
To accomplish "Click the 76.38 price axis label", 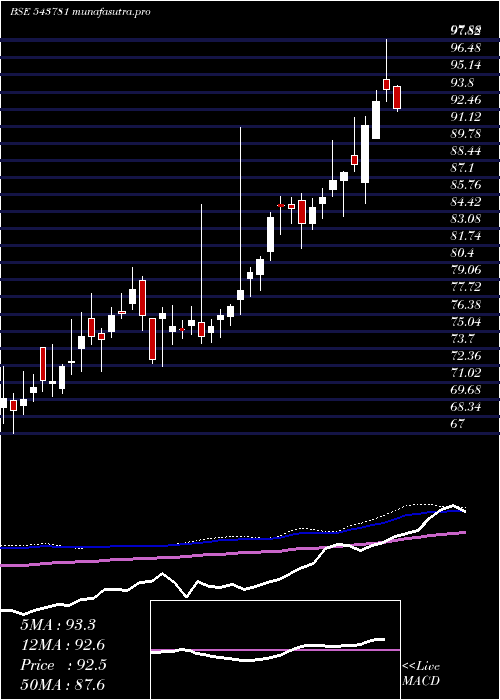I will [466, 304].
